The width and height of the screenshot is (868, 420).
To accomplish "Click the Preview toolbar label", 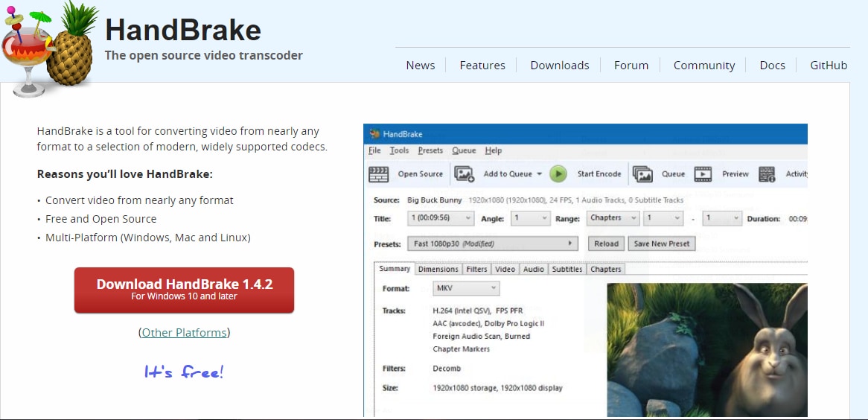I will (735, 174).
